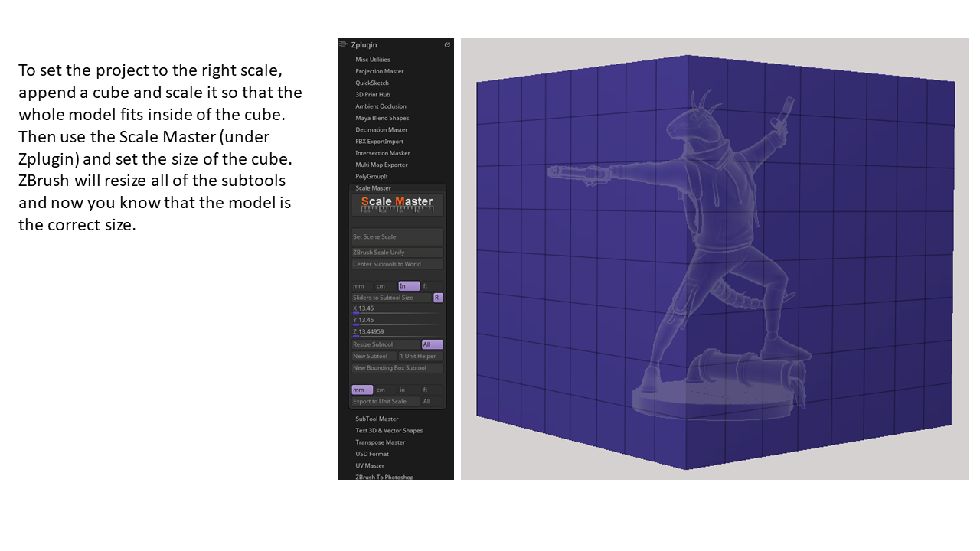Expand the FBX ExportImport submenu
This screenshot has width=980, height=551.
pyautogui.click(x=379, y=142)
